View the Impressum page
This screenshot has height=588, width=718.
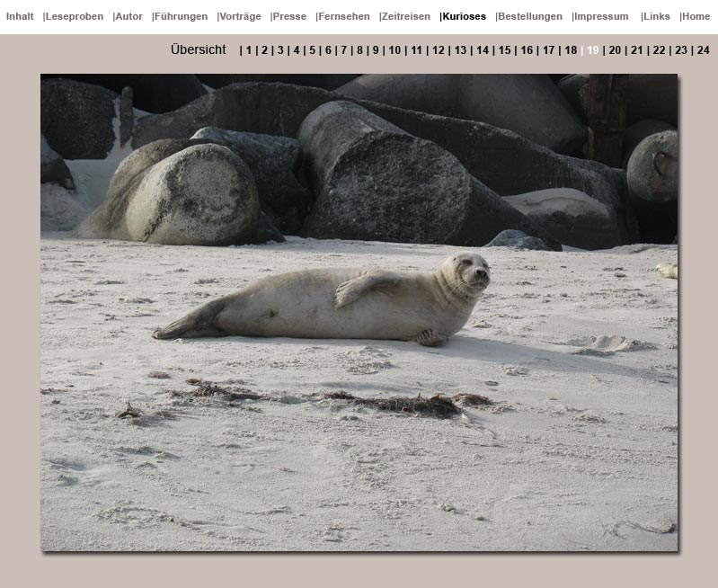[602, 16]
